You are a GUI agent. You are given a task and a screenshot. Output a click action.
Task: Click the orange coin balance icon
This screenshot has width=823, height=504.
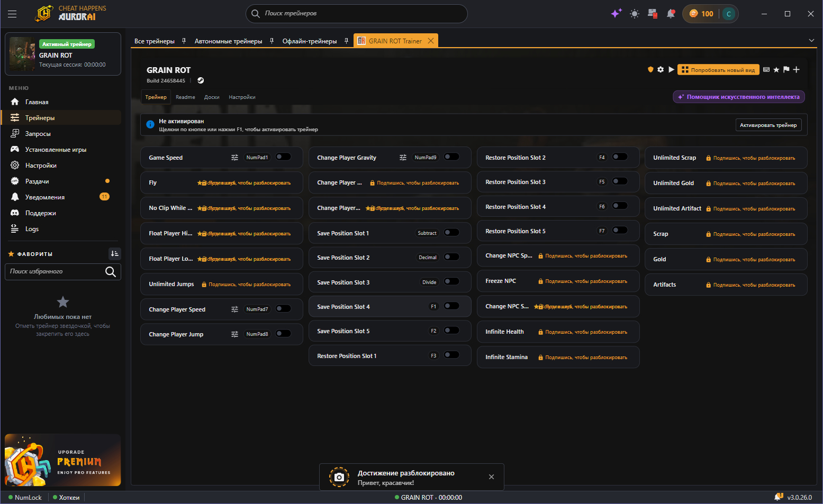693,14
